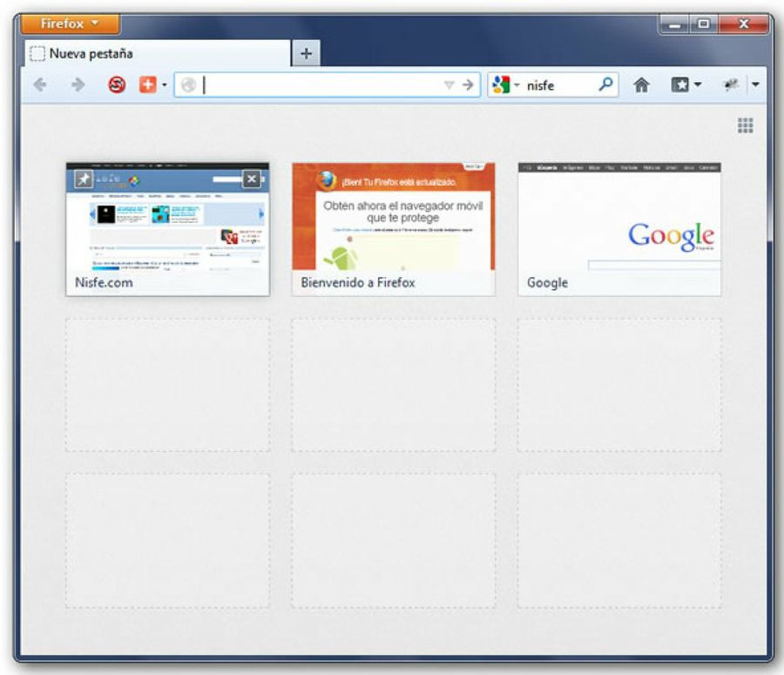Viewport: 784px width, 675px height.
Task: Click the orange plus add-on icon
Action: coord(147,85)
